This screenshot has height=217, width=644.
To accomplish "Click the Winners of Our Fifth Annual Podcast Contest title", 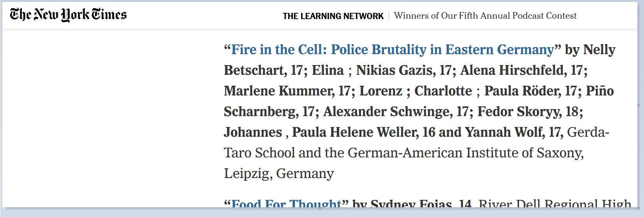I will point(485,16).
